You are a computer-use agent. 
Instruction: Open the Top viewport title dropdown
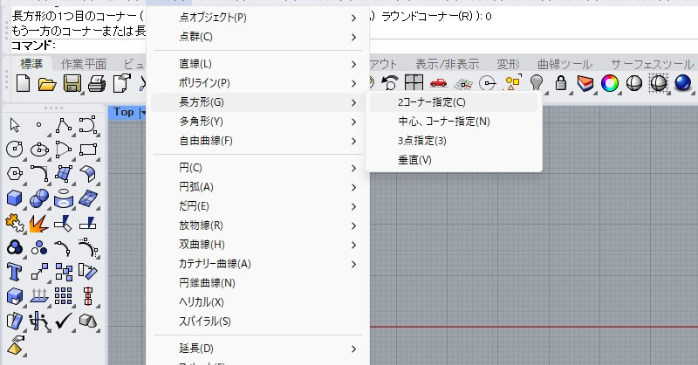(142, 113)
